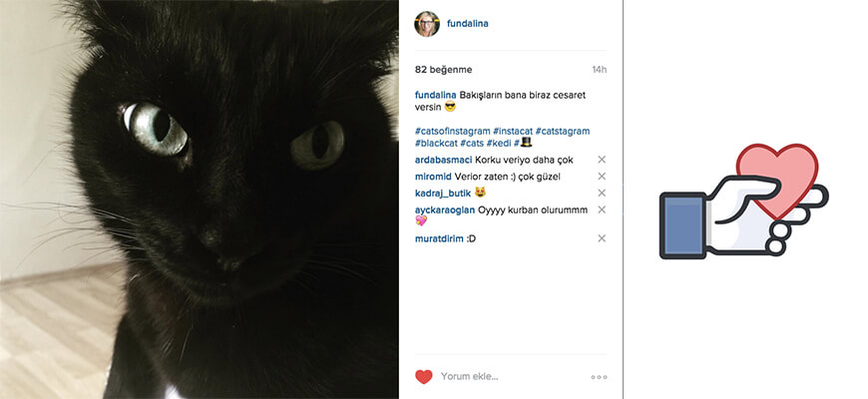
Task: Open the #instacat hashtag link
Action: [x=513, y=131]
